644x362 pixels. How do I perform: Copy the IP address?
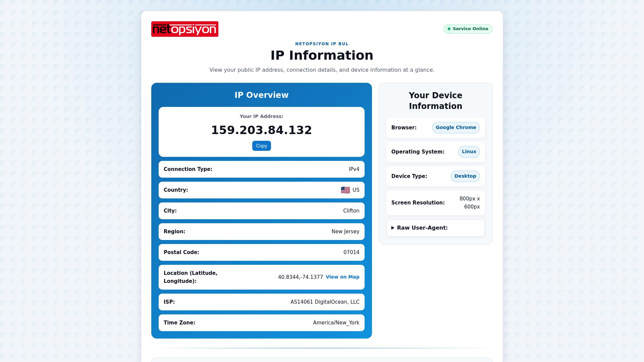click(x=262, y=146)
